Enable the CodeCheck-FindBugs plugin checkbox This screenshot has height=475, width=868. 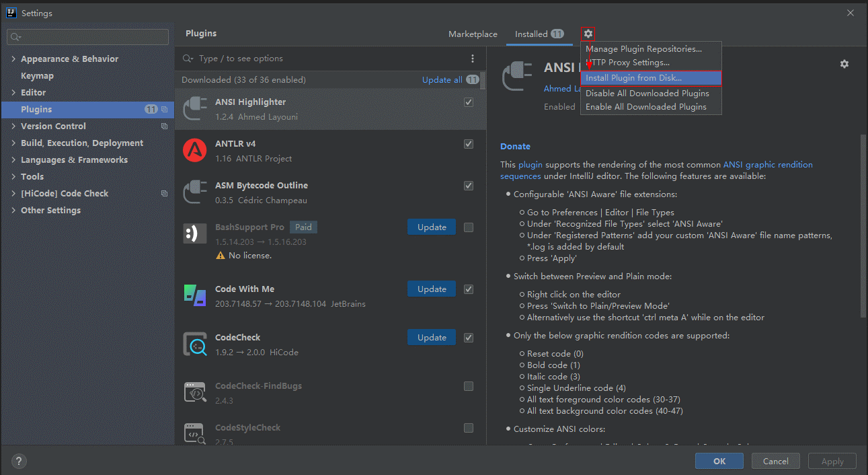tap(469, 386)
